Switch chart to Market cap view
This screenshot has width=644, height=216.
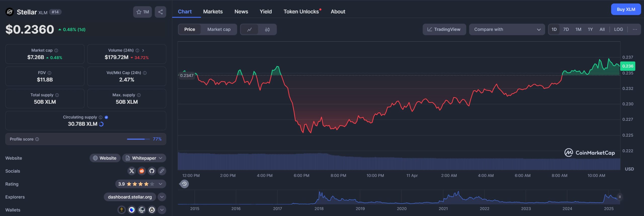pyautogui.click(x=219, y=29)
